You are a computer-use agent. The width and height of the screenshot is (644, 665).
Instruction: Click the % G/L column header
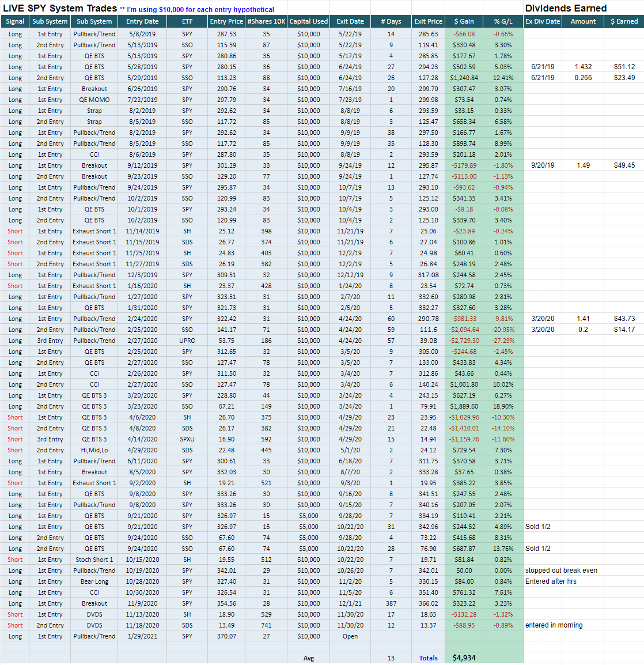[503, 21]
